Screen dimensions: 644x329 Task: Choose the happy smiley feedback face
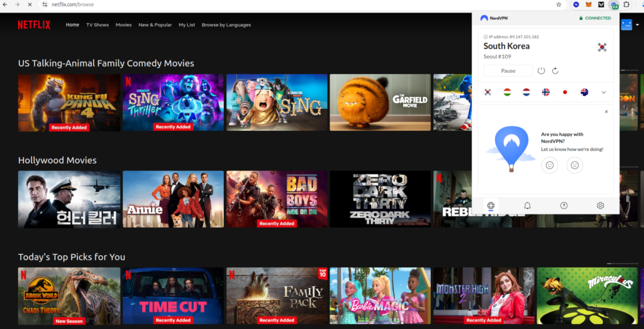[550, 165]
